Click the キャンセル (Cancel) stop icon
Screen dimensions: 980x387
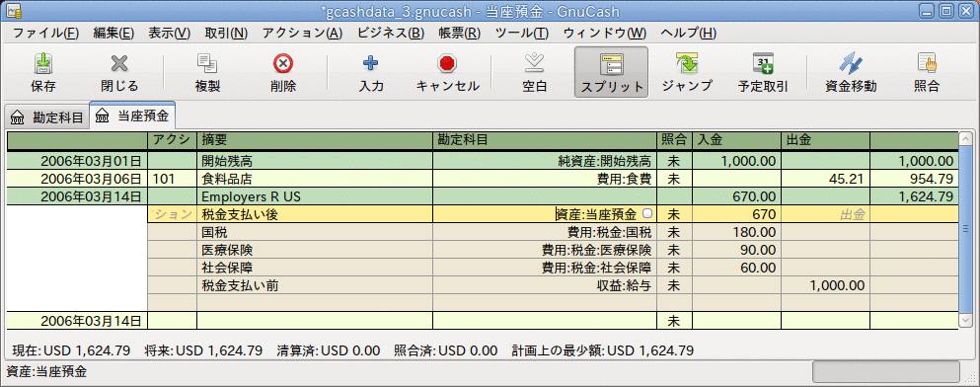tap(447, 63)
